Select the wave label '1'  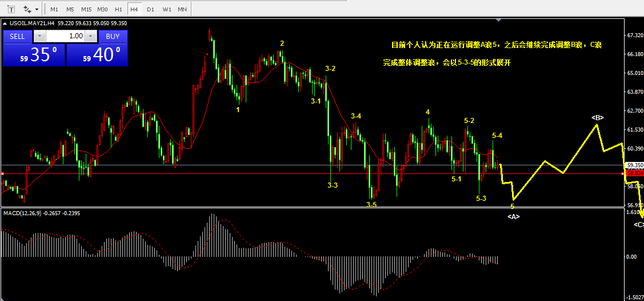click(238, 109)
